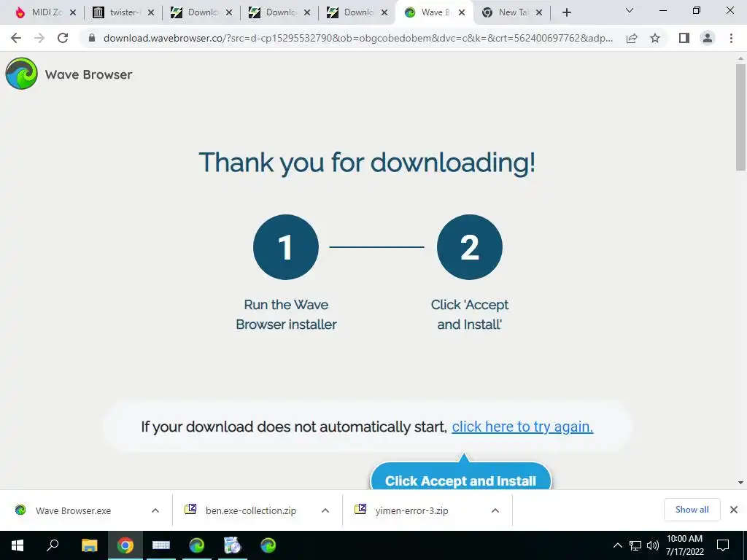View site security lock information
The image size is (747, 560).
pos(92,38)
